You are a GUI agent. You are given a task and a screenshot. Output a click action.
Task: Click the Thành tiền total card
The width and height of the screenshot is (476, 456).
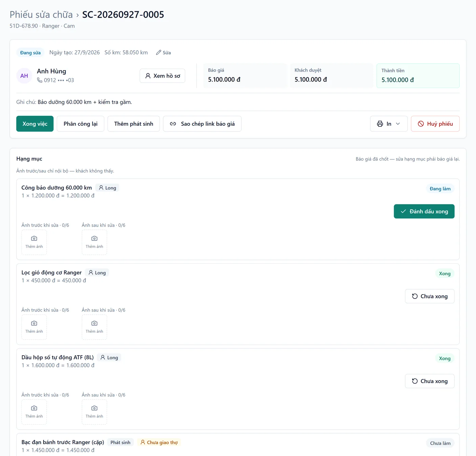point(418,76)
